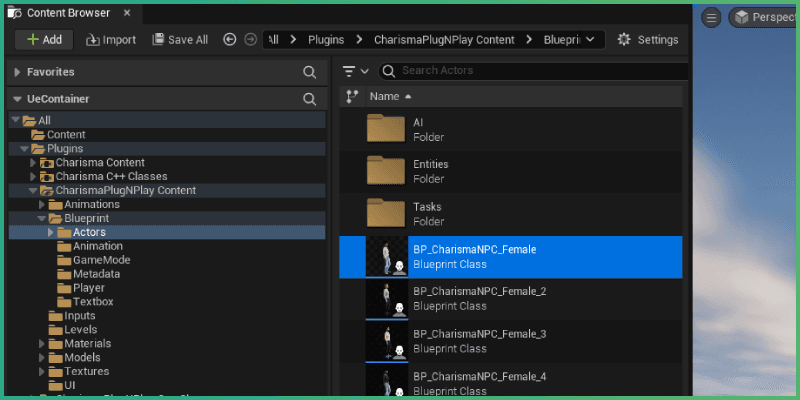Expand the Animations folder node
Screen dimensions: 800x400
click(x=42, y=204)
